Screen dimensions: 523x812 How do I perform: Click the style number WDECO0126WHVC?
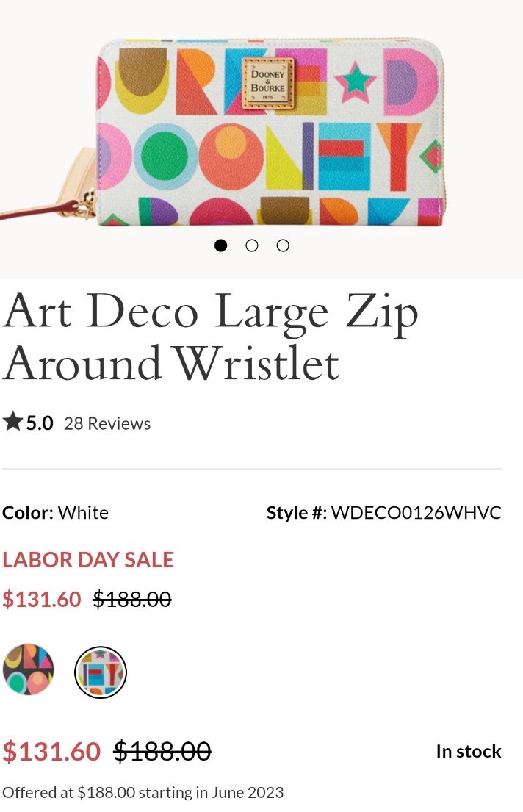click(416, 512)
